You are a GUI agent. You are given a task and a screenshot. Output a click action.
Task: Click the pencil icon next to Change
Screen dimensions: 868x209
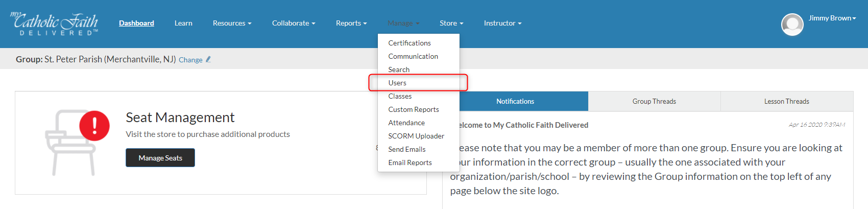(208, 59)
